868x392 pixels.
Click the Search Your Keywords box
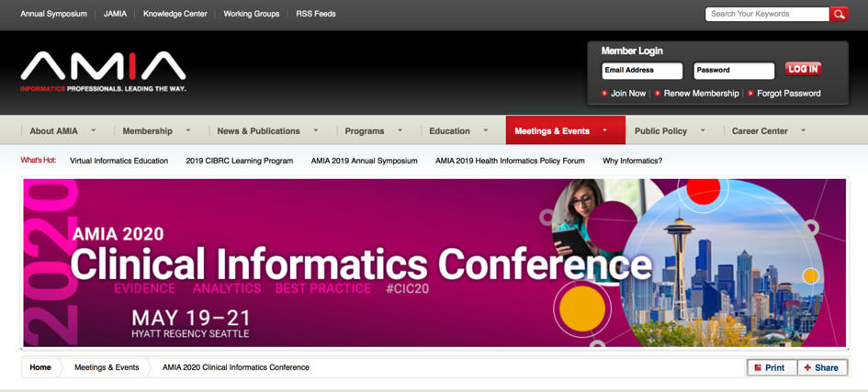[x=767, y=15]
